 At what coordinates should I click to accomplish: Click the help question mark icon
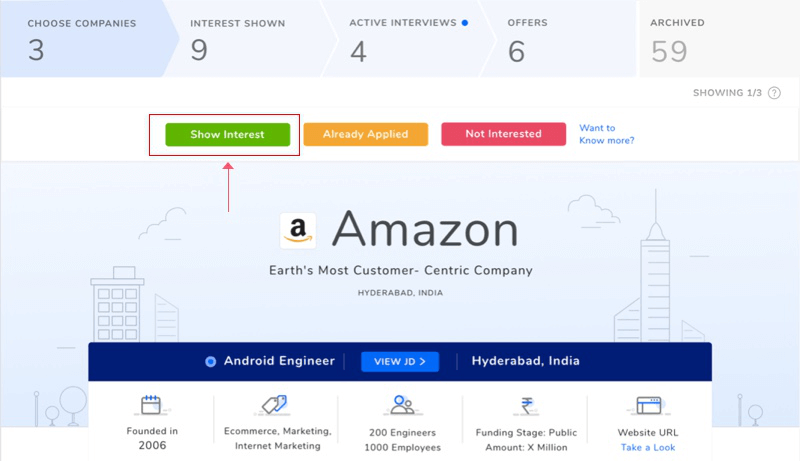(x=774, y=93)
